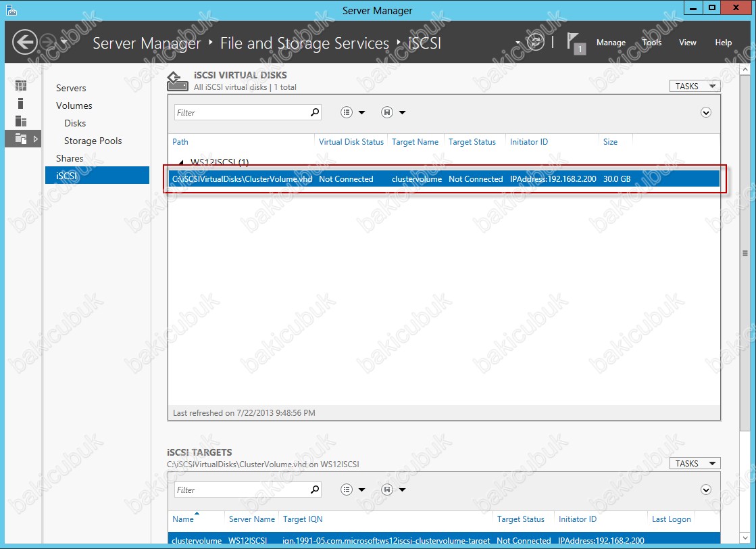Open the notifications flag icon
756x549 pixels.
click(575, 42)
